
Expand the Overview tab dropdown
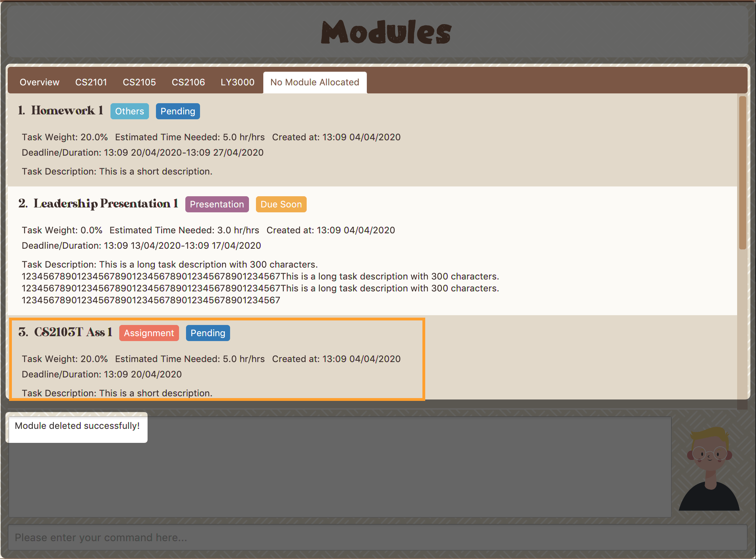(38, 82)
